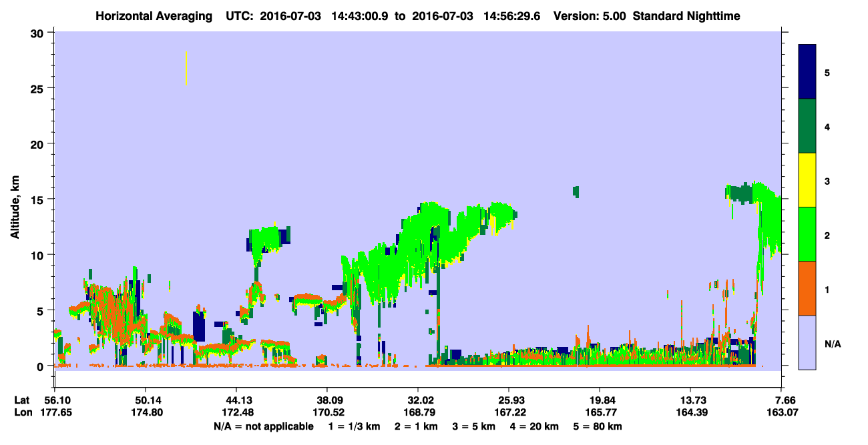Click the altitude tick label 20
The image size is (868, 445).
pos(38,143)
